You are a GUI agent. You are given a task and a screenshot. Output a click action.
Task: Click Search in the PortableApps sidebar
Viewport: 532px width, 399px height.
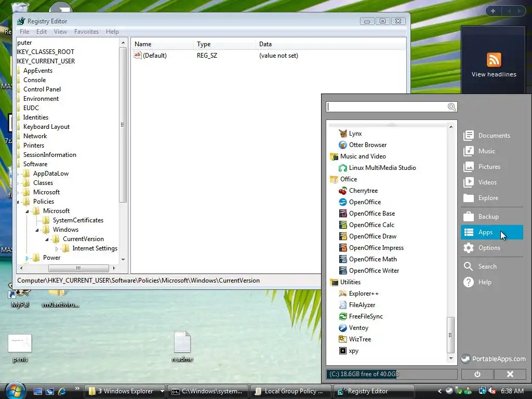click(x=480, y=267)
